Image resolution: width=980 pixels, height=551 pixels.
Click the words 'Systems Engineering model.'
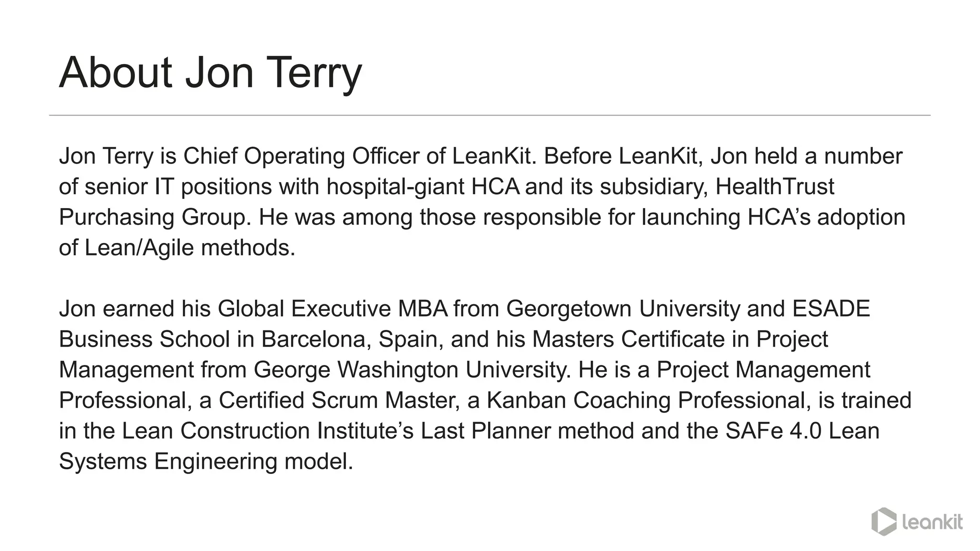pos(206,462)
